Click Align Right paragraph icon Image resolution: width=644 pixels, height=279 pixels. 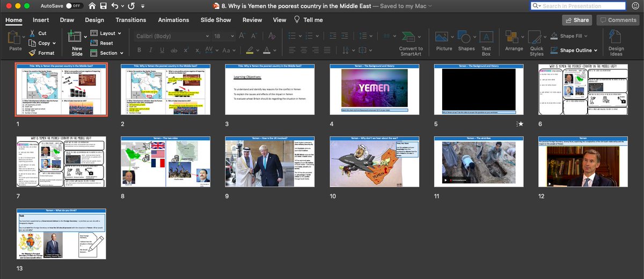[x=316, y=50]
